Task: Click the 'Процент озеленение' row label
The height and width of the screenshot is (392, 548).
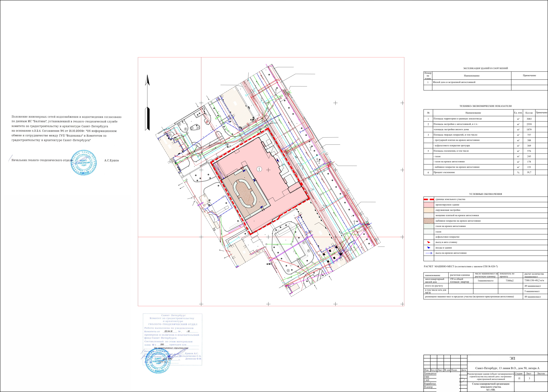Action: (x=444, y=172)
